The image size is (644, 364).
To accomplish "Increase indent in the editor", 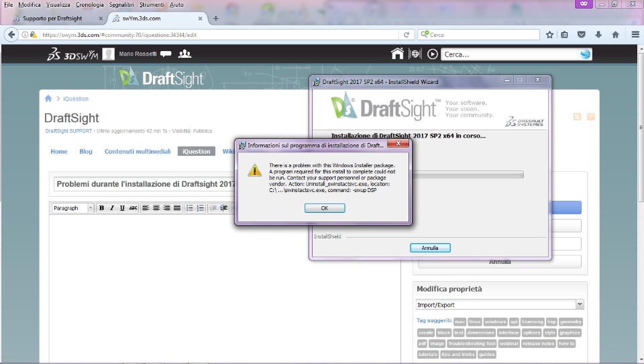I will tap(223, 208).
